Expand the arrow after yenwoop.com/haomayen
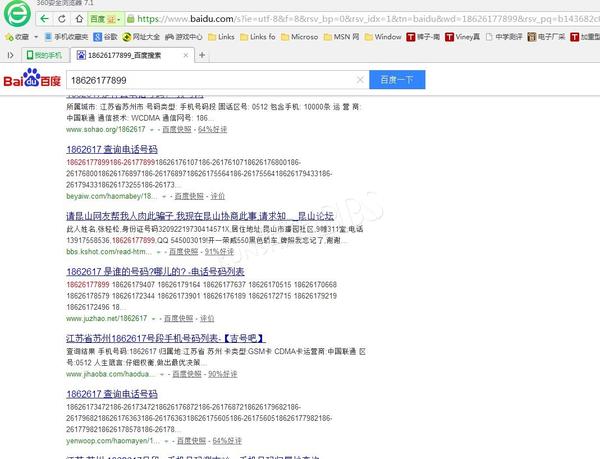 (166, 441)
